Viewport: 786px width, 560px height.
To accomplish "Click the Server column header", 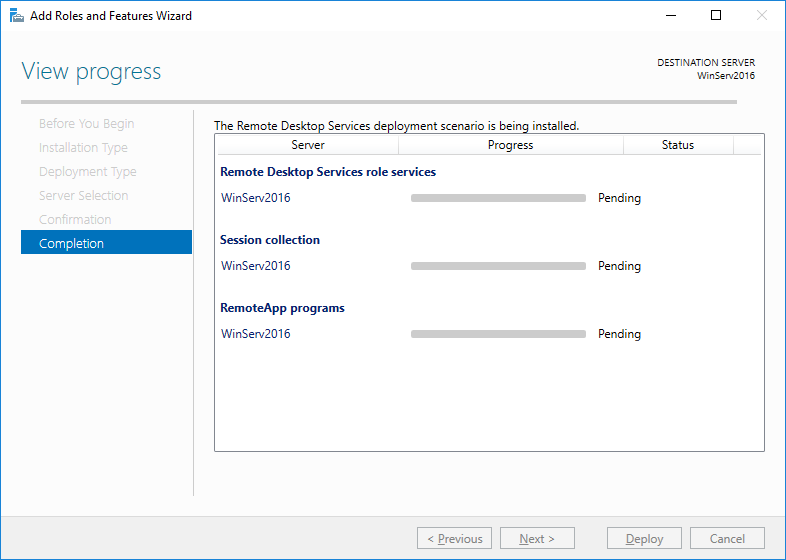I will 307,145.
